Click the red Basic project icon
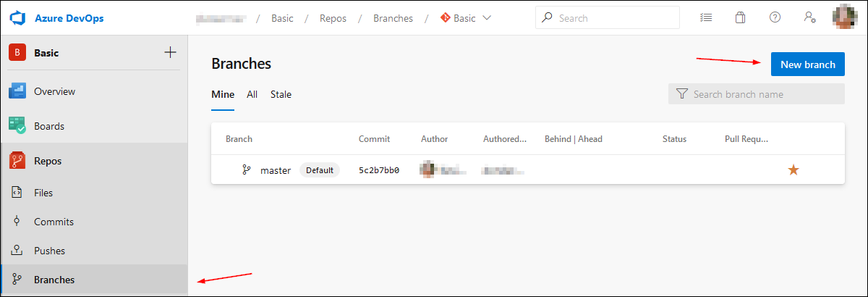Screen dimensions: 868x297 [17, 53]
